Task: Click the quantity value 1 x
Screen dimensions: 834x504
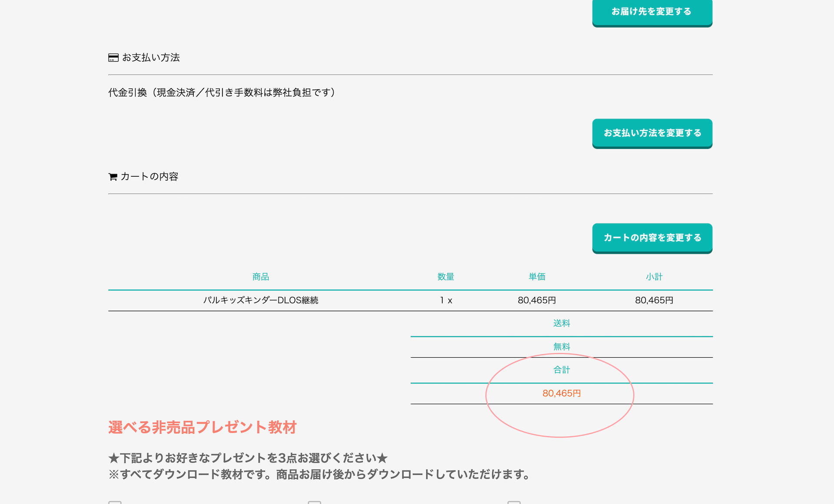Action: point(446,300)
